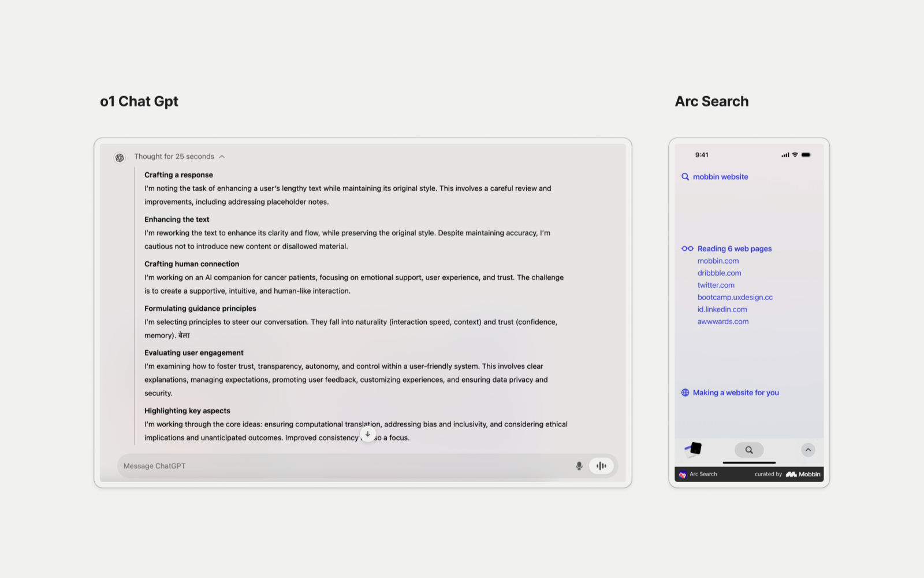This screenshot has width=924, height=578.
Task: Click the Making a website for you text
Action: 736,392
